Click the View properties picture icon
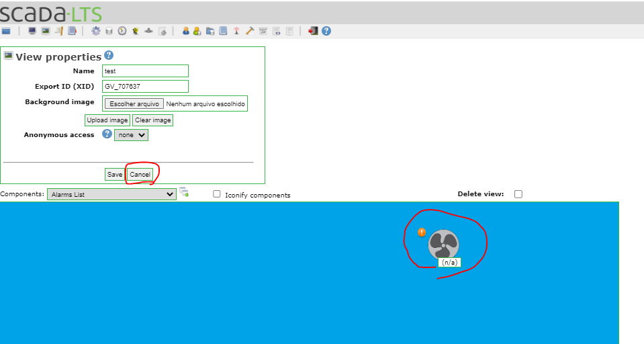This screenshot has width=644, height=344. 8,56
